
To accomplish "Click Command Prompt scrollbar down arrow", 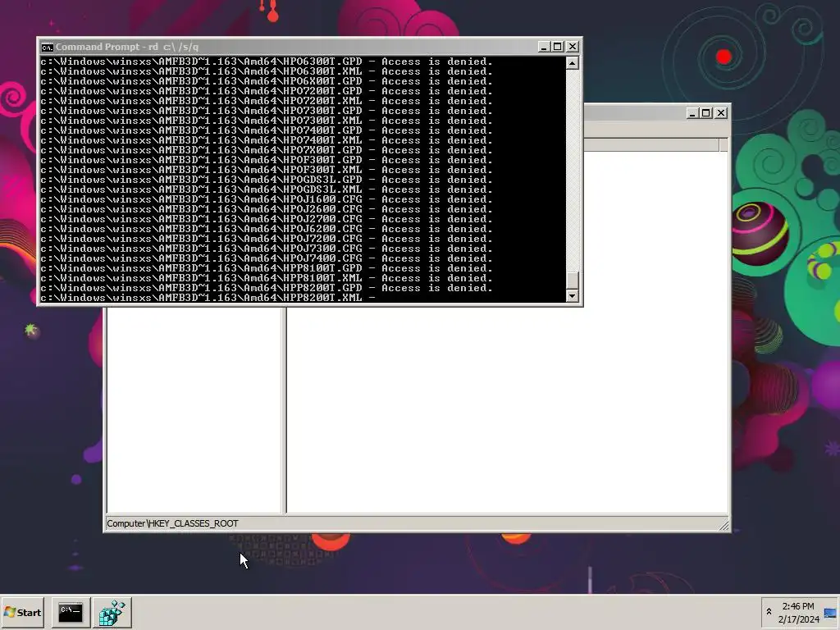I will point(572,295).
